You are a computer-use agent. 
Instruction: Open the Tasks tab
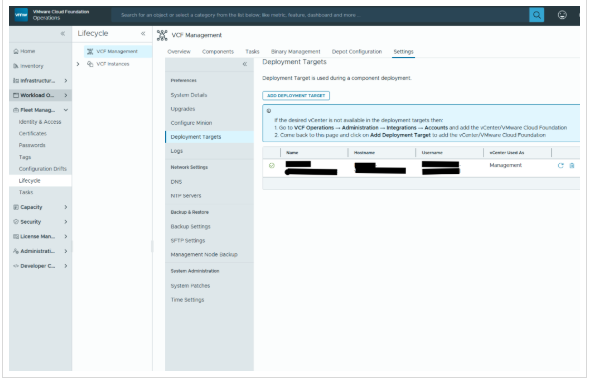tap(252, 52)
